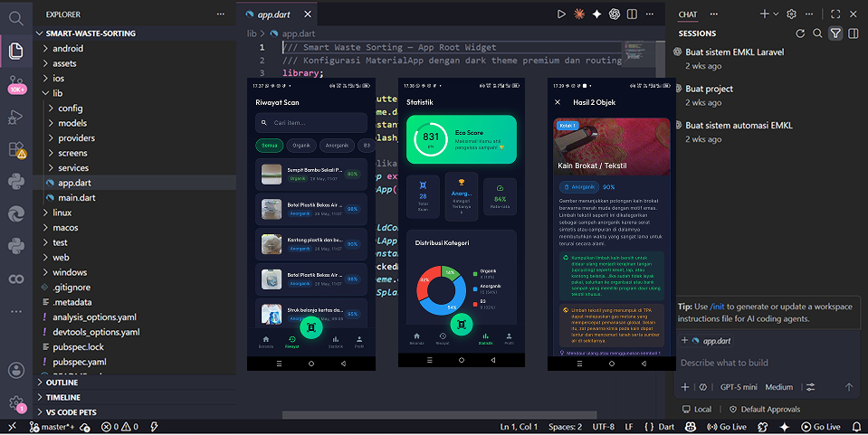Open the Run and Debug view
Image resolution: width=868 pixels, height=435 pixels.
click(16, 117)
